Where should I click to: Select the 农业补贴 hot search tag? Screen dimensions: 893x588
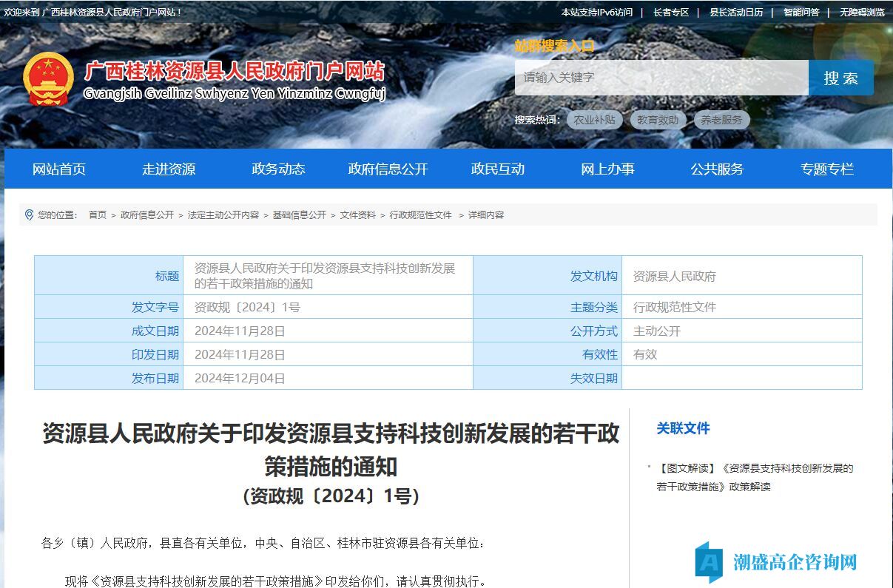click(594, 120)
